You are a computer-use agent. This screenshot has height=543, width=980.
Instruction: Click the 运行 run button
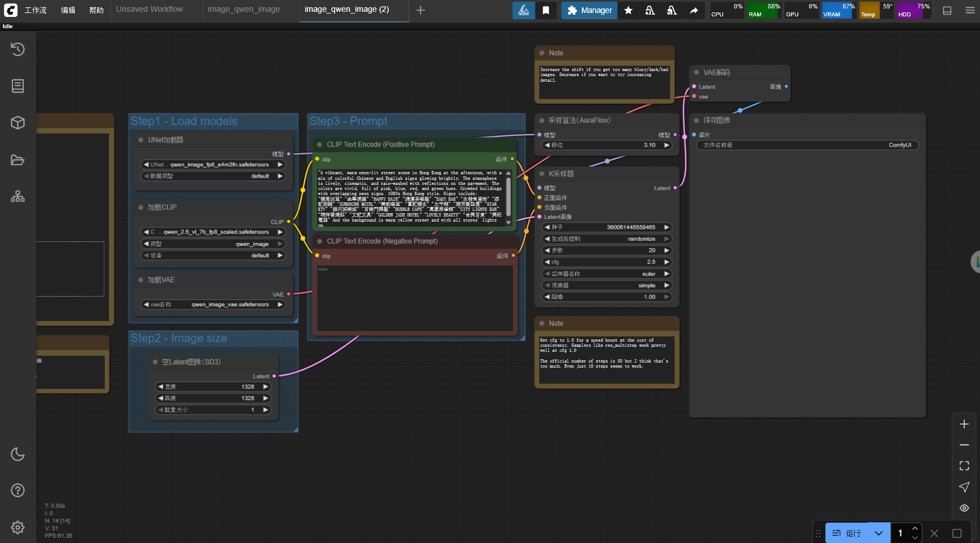pyautogui.click(x=846, y=533)
